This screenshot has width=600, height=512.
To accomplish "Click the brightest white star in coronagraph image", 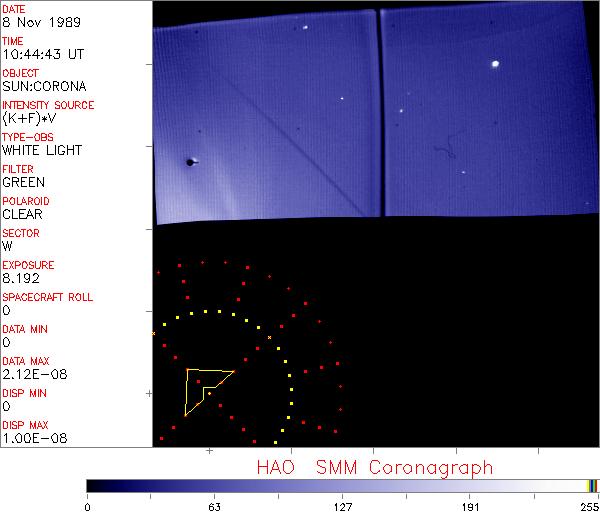I will click(x=495, y=64).
